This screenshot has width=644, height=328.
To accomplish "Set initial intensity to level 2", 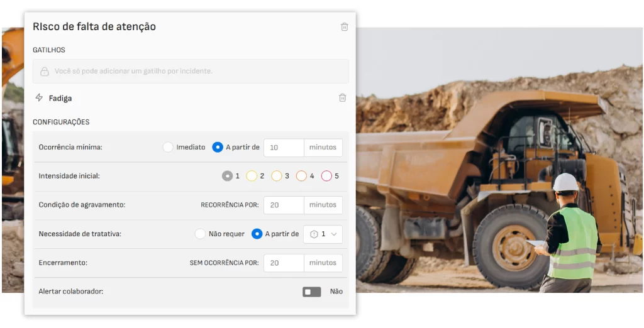I will [252, 176].
